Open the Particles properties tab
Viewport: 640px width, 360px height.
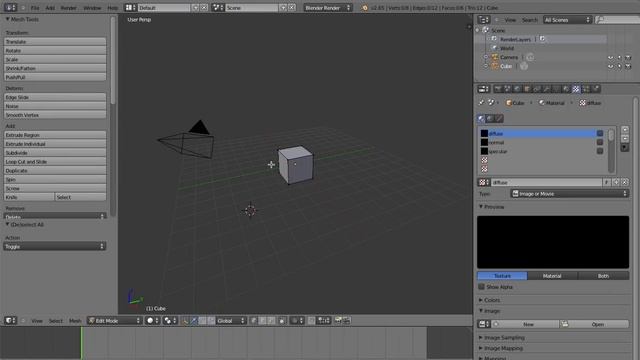point(586,89)
